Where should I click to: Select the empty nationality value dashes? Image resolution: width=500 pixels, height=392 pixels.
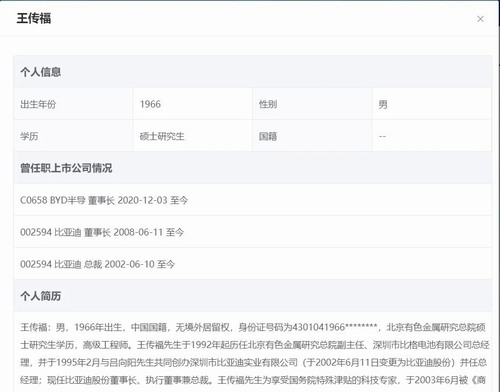pos(382,136)
